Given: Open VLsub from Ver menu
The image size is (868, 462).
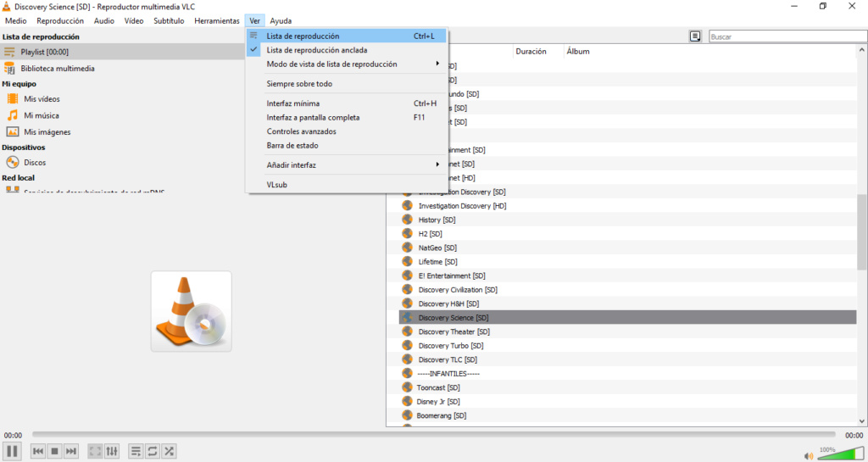Looking at the screenshot, I should tap(347, 185).
